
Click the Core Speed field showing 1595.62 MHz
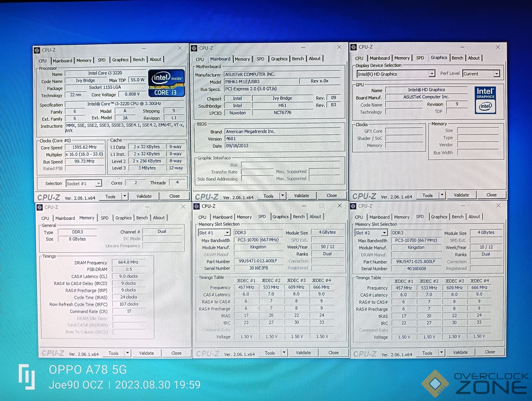[84, 147]
